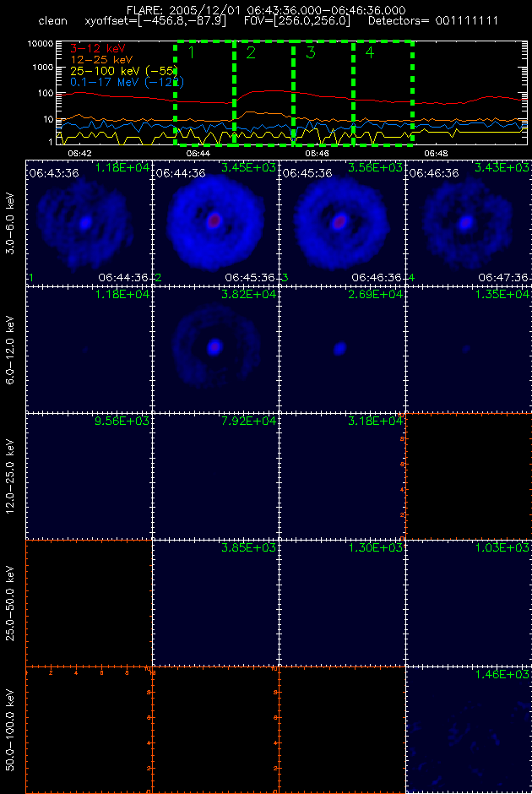532x794 pixels.
Task: Click the 06:42 time axis label
Action: coord(79,152)
